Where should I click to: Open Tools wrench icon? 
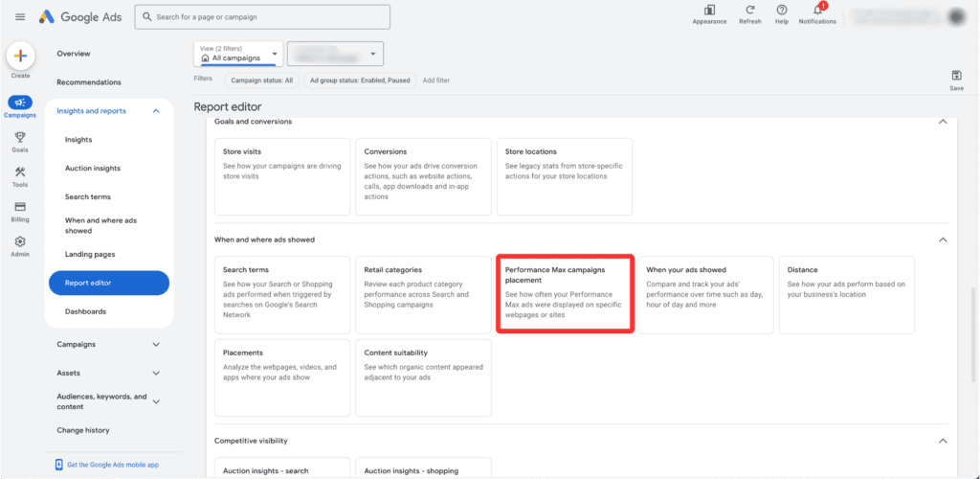coord(20,172)
